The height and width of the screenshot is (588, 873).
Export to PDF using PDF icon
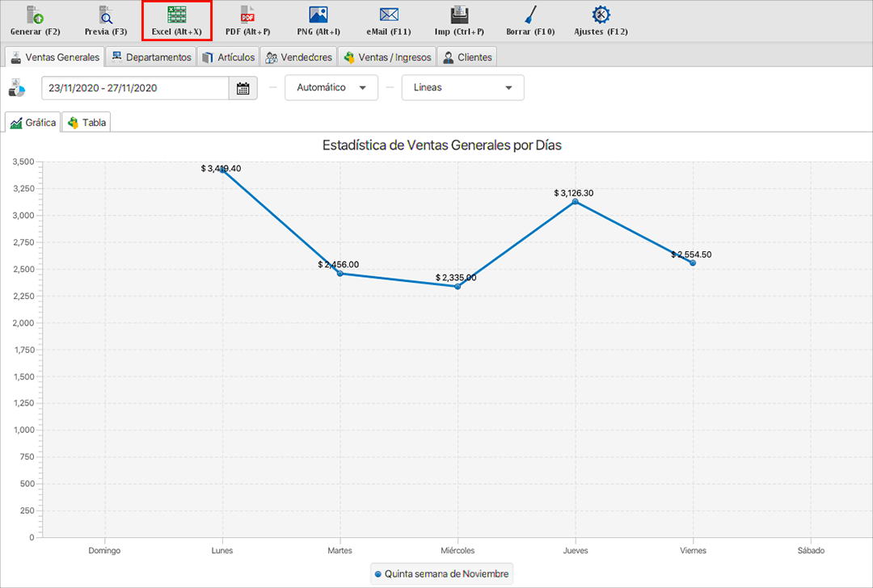247,15
